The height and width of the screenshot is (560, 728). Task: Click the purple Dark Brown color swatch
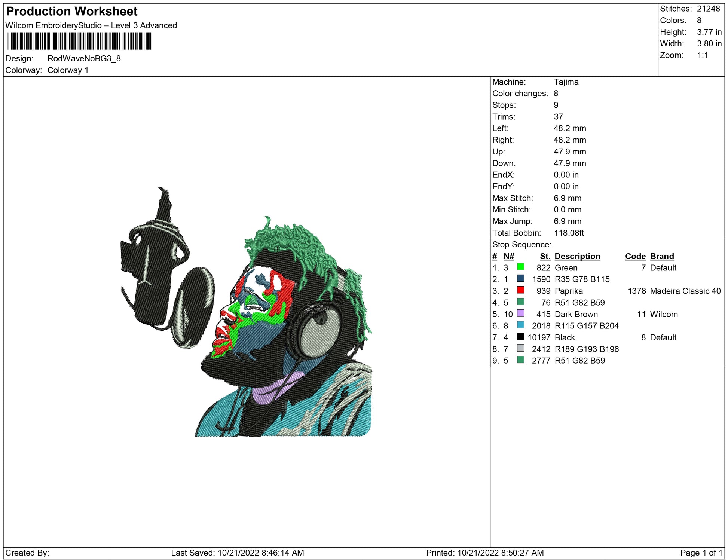(520, 313)
